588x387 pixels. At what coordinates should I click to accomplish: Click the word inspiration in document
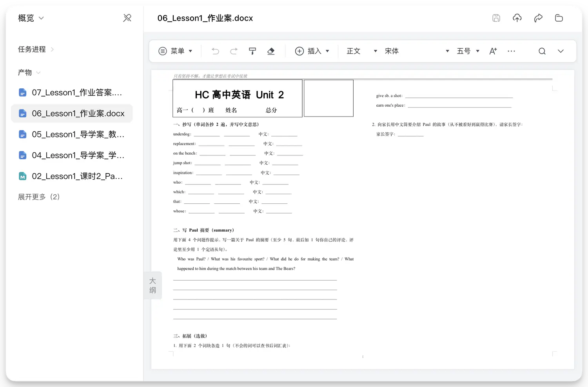point(183,173)
